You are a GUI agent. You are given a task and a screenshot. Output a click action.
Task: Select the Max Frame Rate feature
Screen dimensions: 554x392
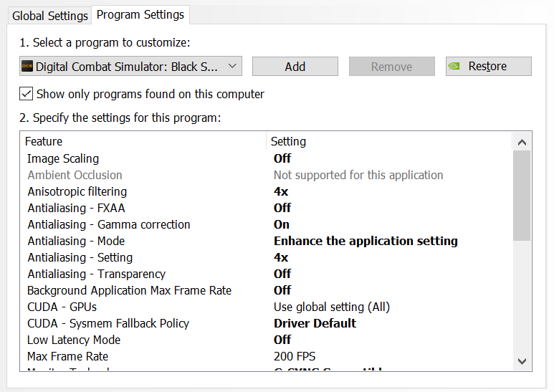pyautogui.click(x=67, y=357)
